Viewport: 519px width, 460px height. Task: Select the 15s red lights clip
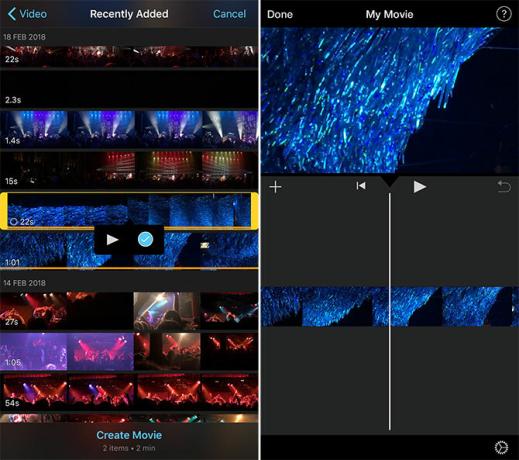[x=129, y=169]
